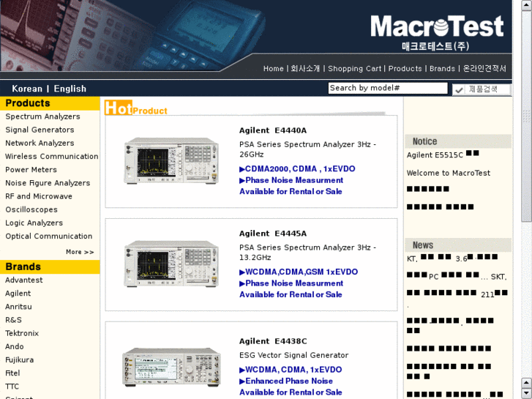Screen dimensions: 532x399
Task: Open the R&S brand page
Action: [x=13, y=320]
